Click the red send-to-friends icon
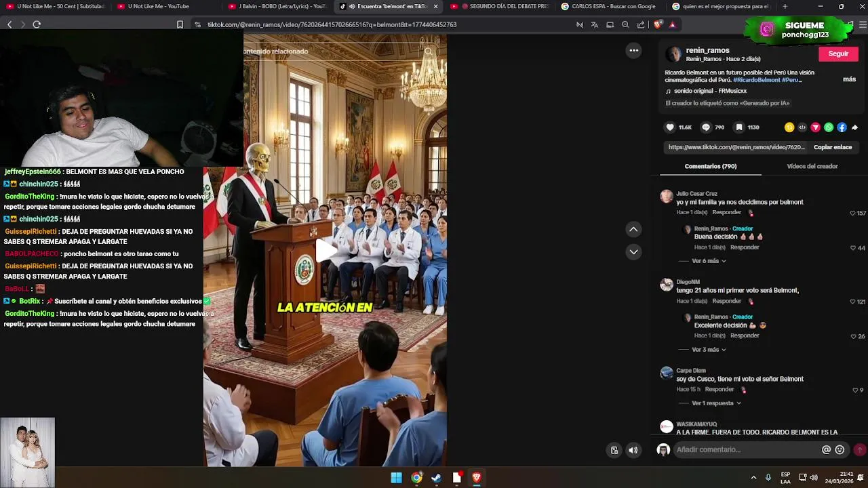The image size is (868, 488). (x=816, y=127)
